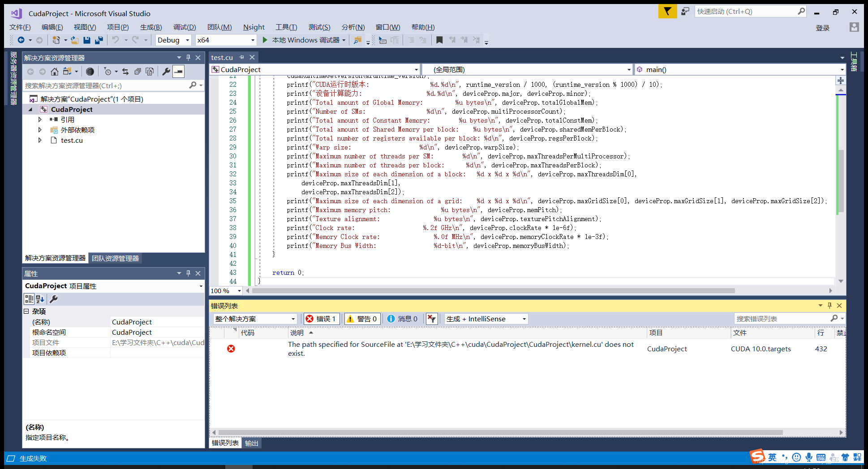Click the pending changes filter clock icon
The width and height of the screenshot is (868, 469).
(x=107, y=72)
